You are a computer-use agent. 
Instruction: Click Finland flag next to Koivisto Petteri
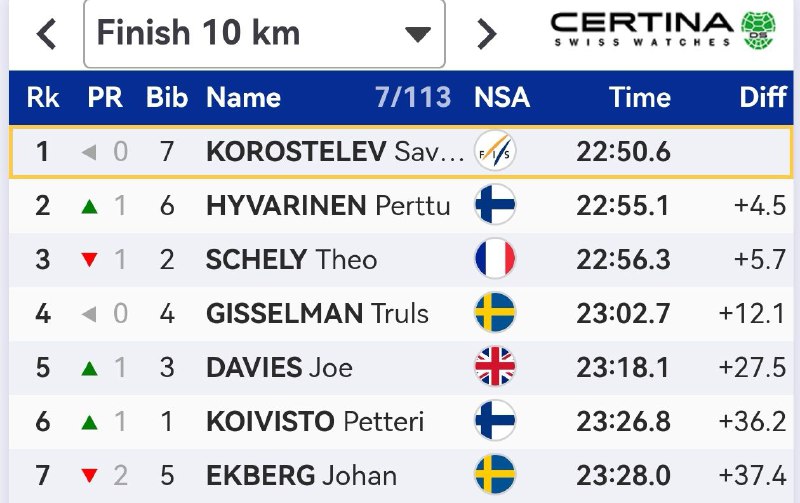click(x=495, y=420)
